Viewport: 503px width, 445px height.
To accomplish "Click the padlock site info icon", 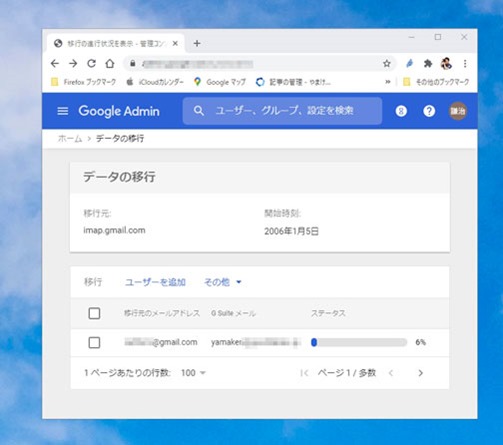I will (133, 63).
